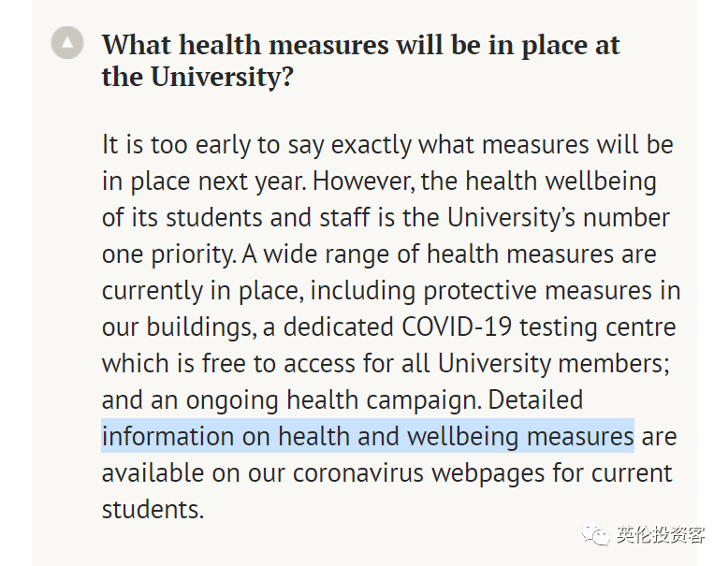728x566 pixels.
Task: Click the word 'Detailed' before the highlighted link
Action: click(535, 400)
